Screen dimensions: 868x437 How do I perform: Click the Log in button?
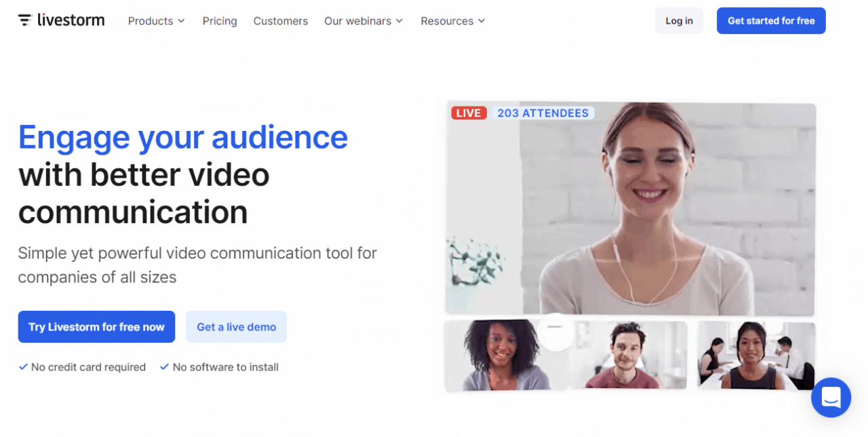coord(679,21)
